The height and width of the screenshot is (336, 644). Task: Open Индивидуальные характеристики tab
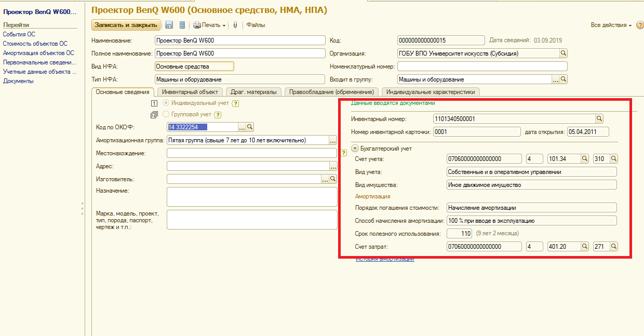pos(431,92)
